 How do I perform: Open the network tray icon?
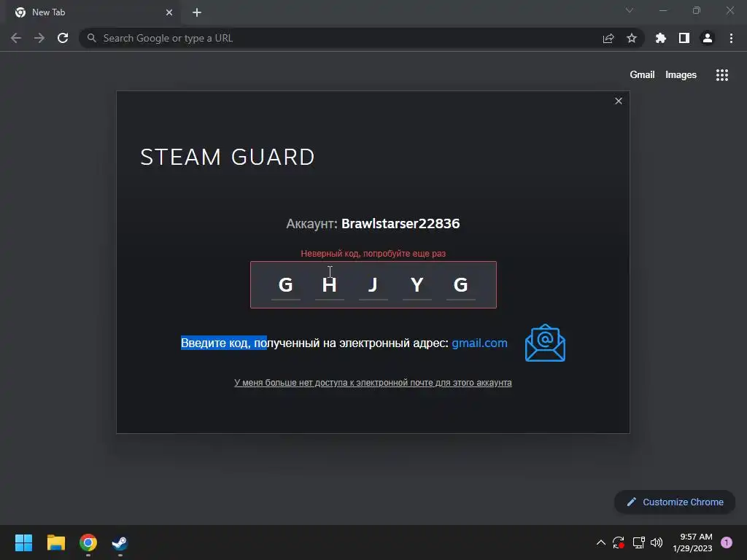point(639,542)
